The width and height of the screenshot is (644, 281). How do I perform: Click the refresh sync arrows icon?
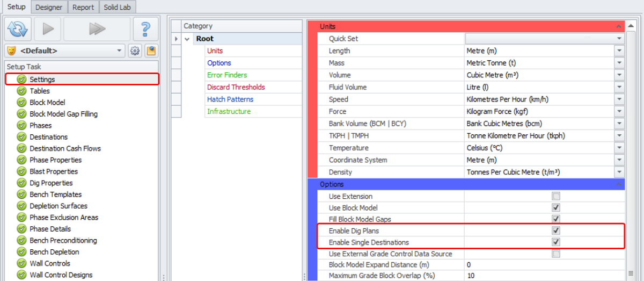tap(18, 29)
